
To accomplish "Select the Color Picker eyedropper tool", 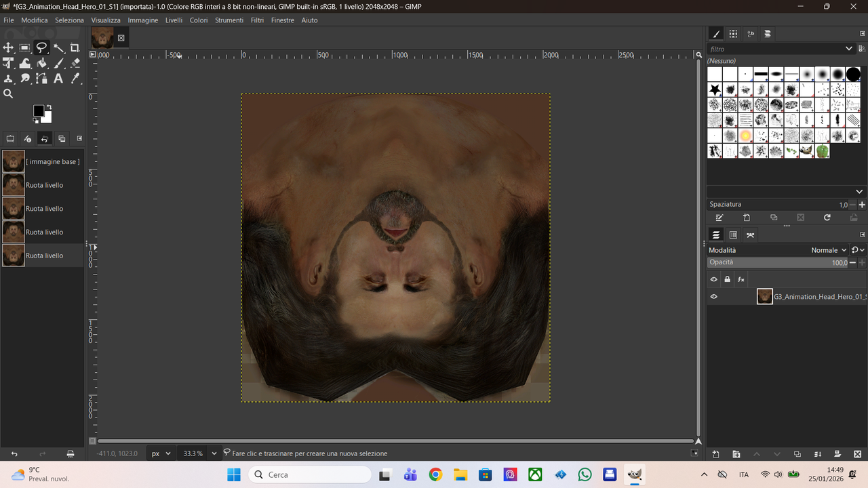I will [75, 79].
